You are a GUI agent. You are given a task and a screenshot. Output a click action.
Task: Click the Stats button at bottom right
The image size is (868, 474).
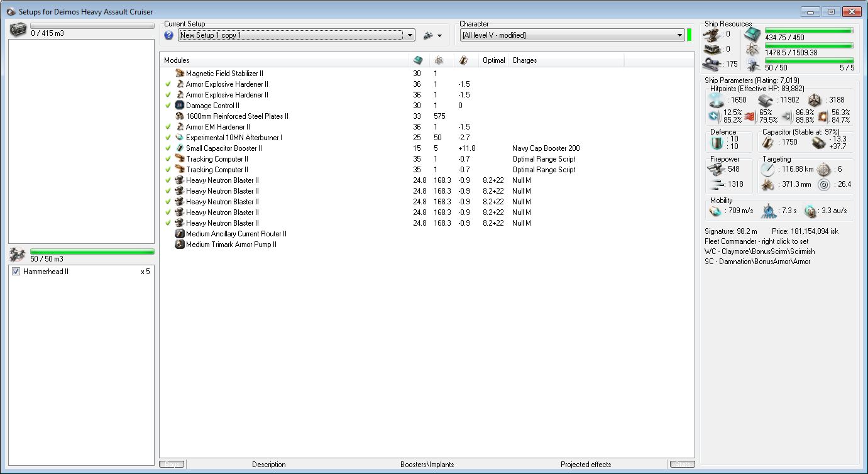coord(681,465)
